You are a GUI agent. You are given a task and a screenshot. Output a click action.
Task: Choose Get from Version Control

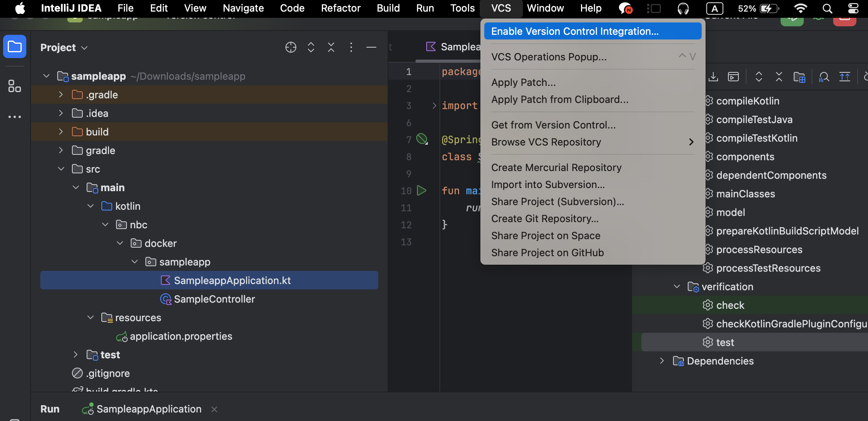click(x=593, y=125)
